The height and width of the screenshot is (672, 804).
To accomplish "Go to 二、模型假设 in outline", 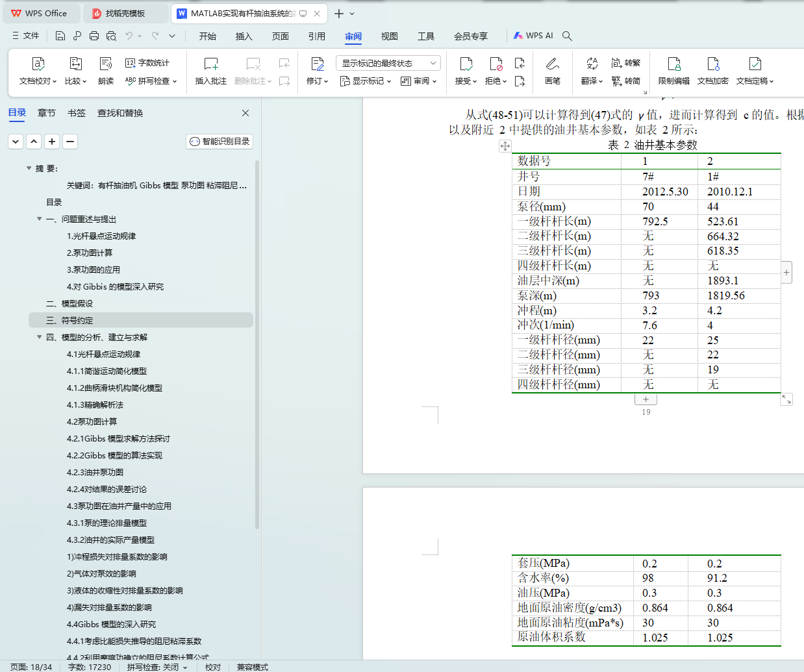I will pos(69,303).
